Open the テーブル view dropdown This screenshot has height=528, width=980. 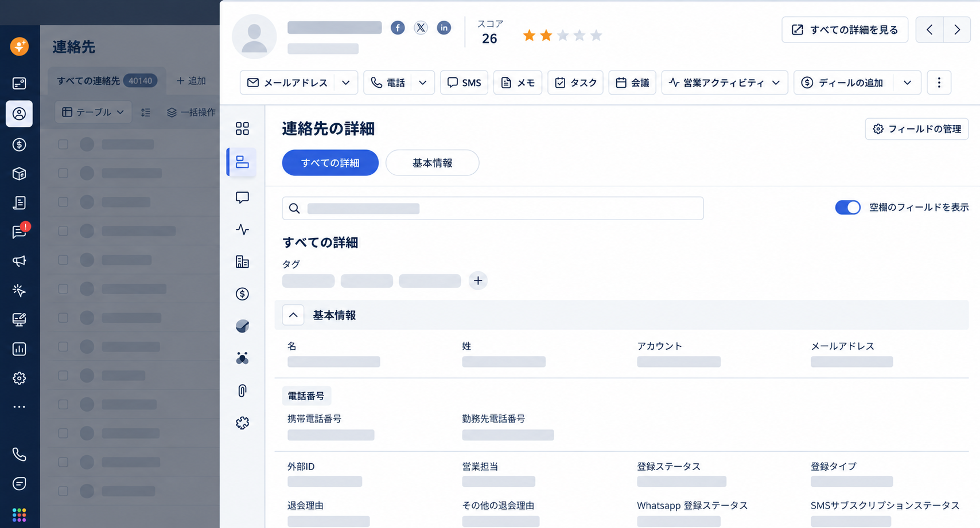[93, 112]
